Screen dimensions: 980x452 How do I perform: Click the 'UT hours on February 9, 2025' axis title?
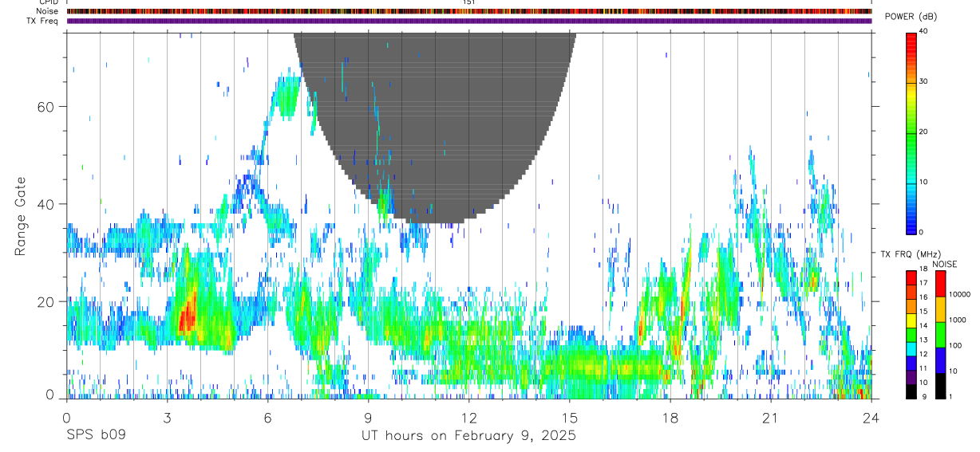pyautogui.click(x=468, y=436)
